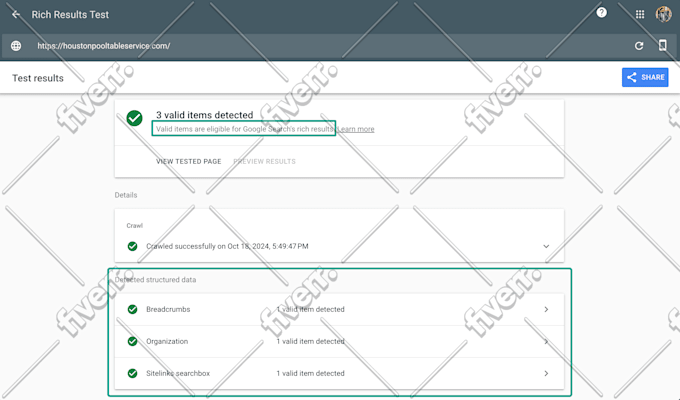Click the 3 valid items detected heading
680x400 pixels.
(205, 115)
